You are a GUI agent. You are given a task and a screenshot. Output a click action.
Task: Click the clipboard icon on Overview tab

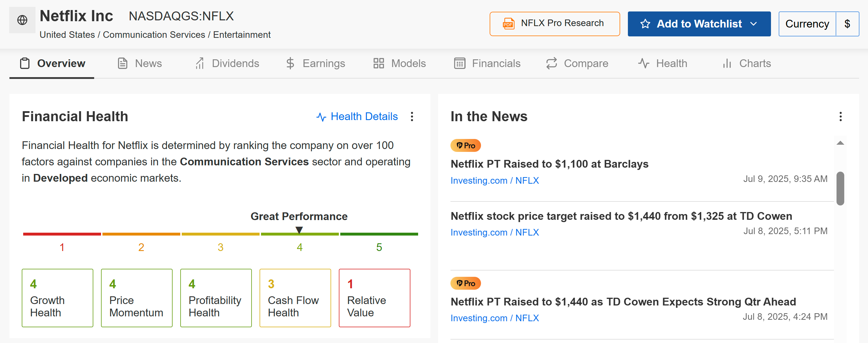[x=25, y=63]
